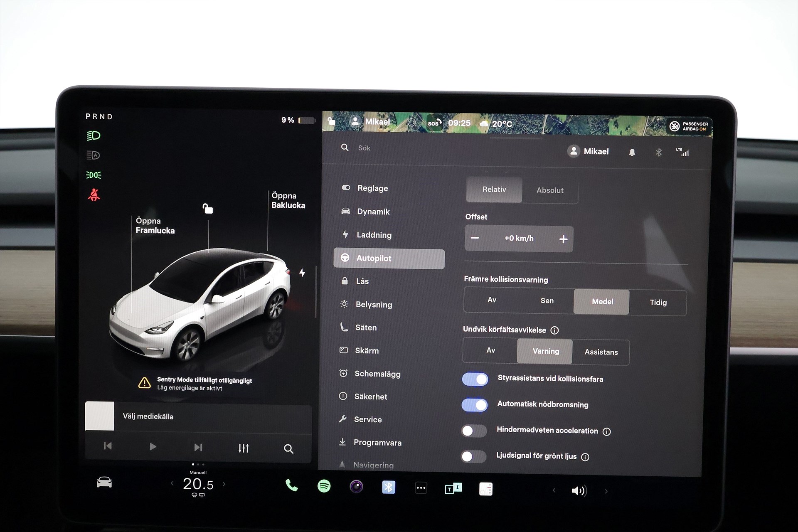Disable Styrassistans vid kollisionsfara toggle
This screenshot has width=798, height=532.
pyautogui.click(x=475, y=379)
